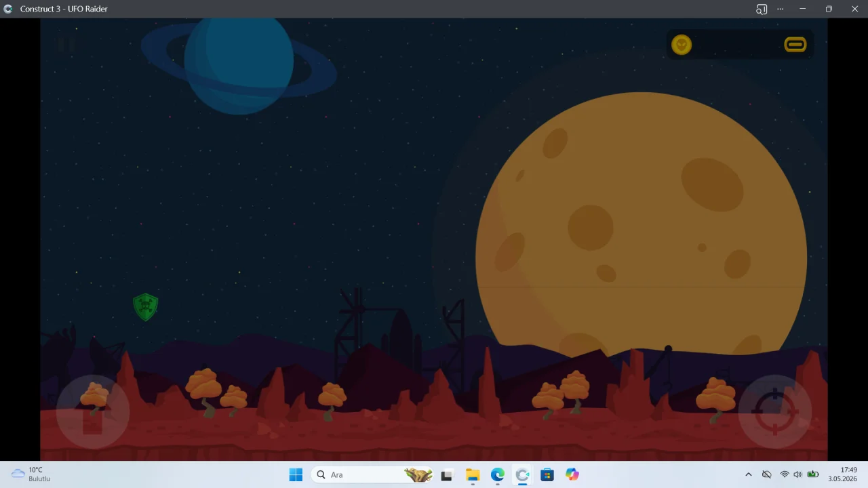868x488 pixels.
Task: Open the title bar three-dots menu
Action: pos(781,9)
